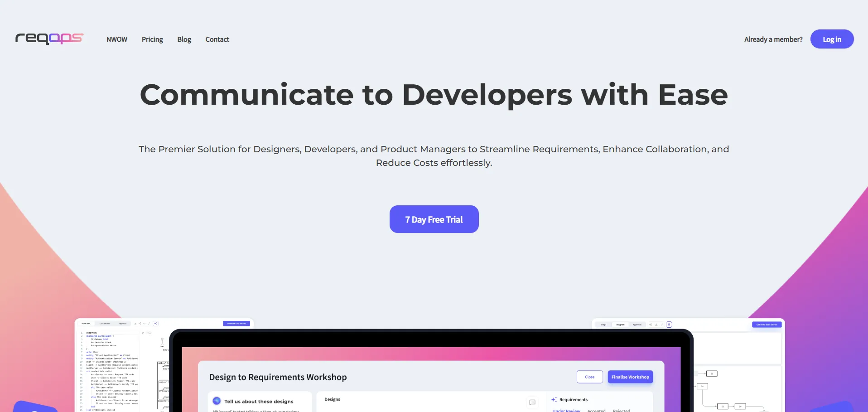Click Generate User Stories above the flow diagram

pos(767,325)
